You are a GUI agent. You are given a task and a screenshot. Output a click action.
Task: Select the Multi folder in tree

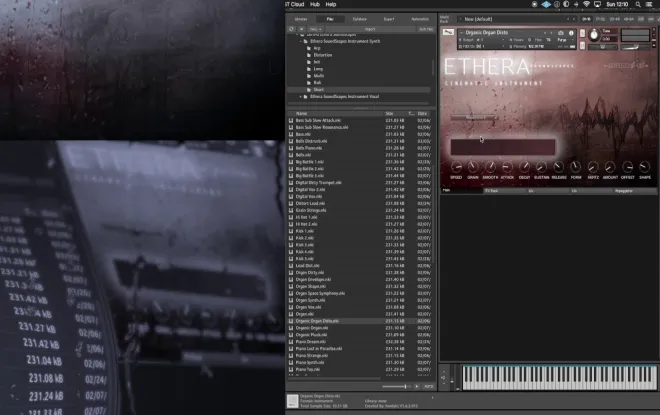(x=319, y=76)
